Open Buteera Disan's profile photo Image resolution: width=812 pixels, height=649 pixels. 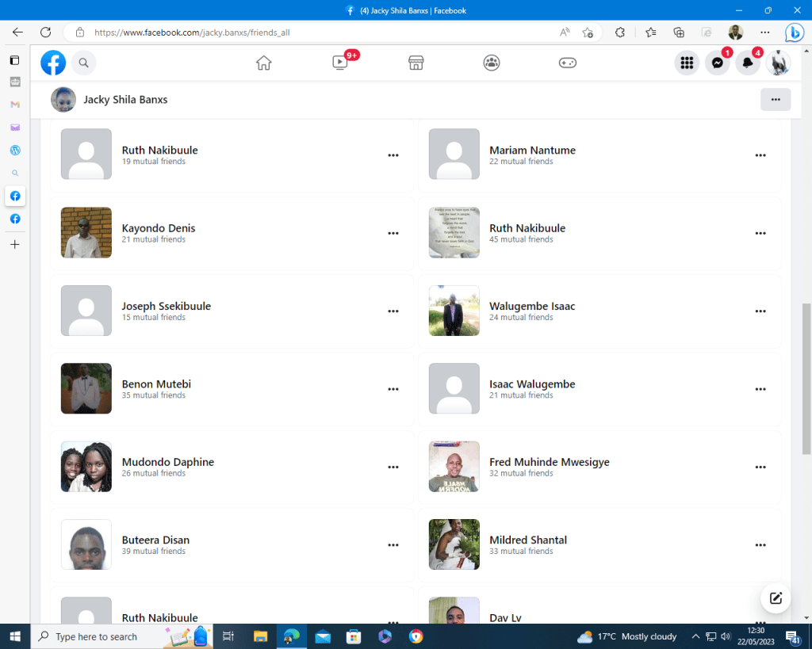click(86, 544)
